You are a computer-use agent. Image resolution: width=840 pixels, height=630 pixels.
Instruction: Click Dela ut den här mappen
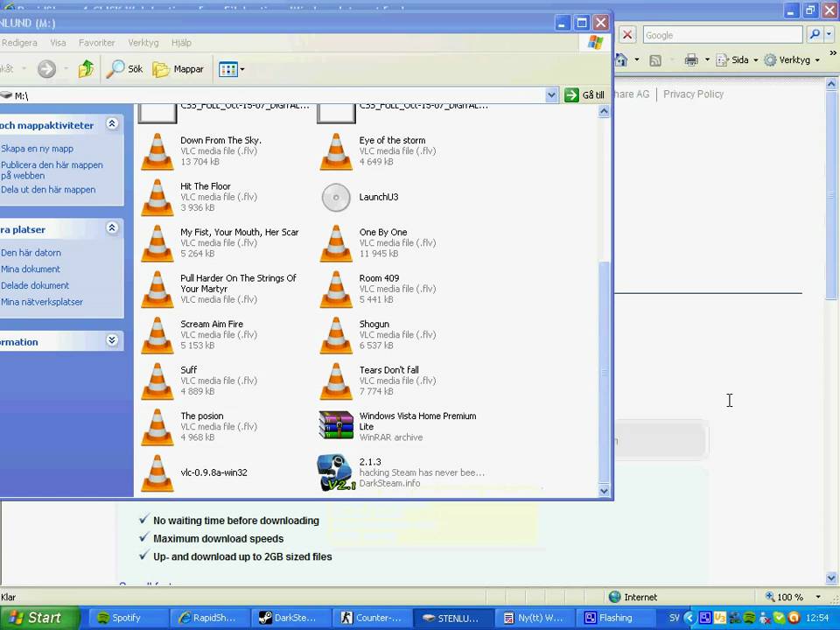coord(47,190)
